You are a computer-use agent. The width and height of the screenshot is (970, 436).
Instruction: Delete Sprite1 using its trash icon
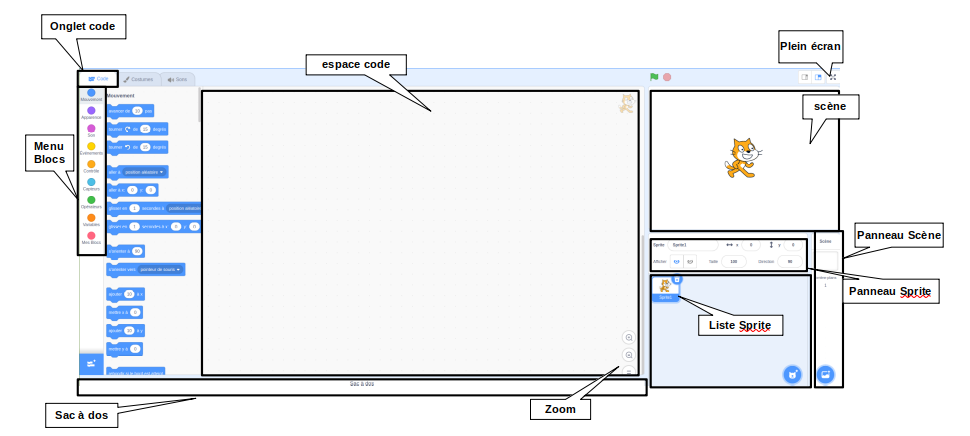(677, 279)
